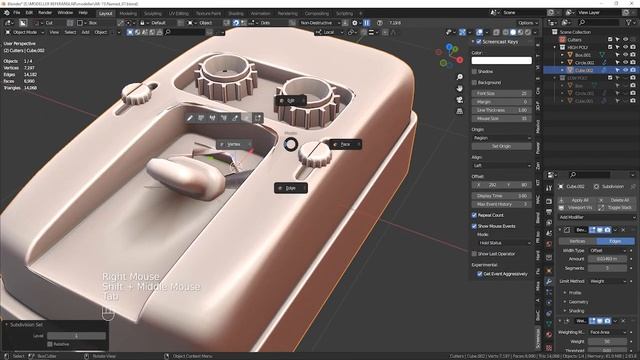Toggle the show gizmo icon
The height and width of the screenshot is (360, 640).
462,32
